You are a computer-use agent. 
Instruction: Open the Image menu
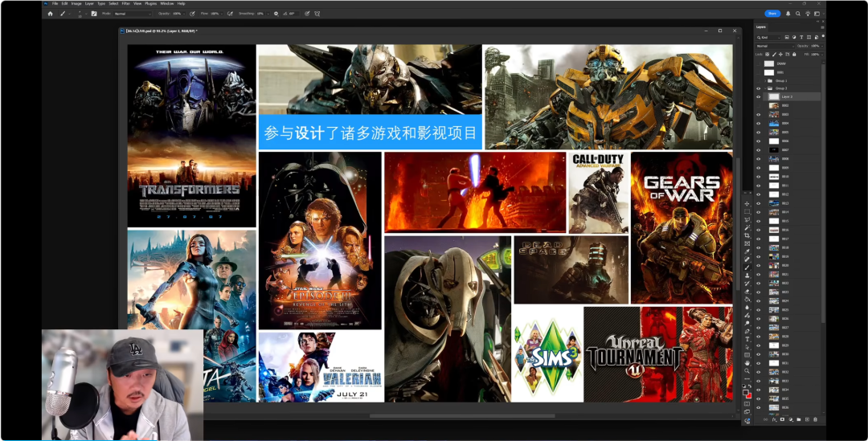click(76, 3)
